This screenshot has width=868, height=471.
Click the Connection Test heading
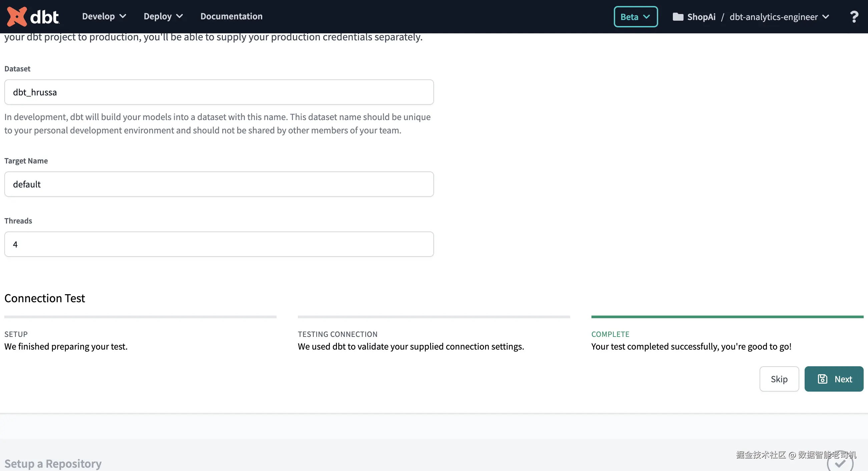44,298
